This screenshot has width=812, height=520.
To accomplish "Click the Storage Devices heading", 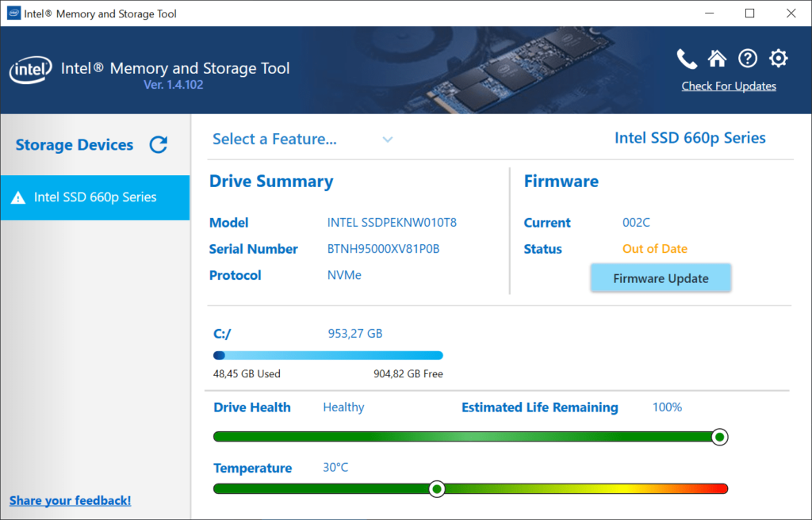I will tap(75, 144).
